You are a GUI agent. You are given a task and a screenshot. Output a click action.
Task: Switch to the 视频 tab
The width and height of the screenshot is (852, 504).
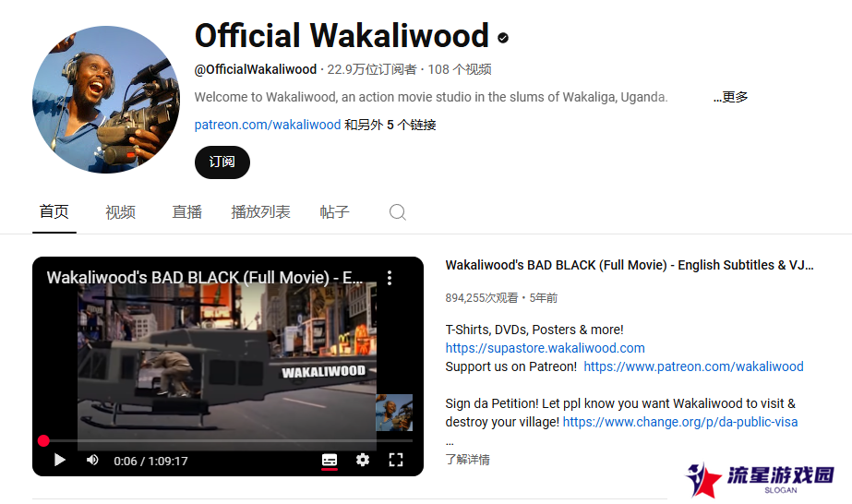pos(120,212)
